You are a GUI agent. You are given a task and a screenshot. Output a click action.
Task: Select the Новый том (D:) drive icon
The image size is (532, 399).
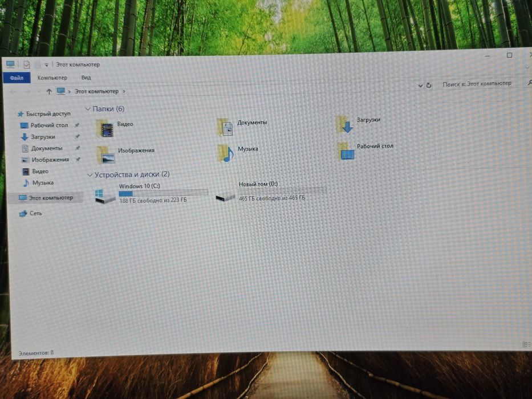point(225,197)
